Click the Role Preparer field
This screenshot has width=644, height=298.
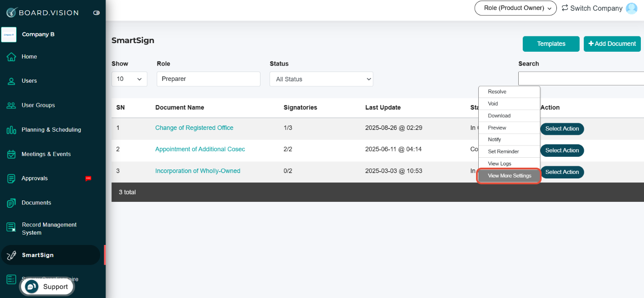pyautogui.click(x=208, y=79)
